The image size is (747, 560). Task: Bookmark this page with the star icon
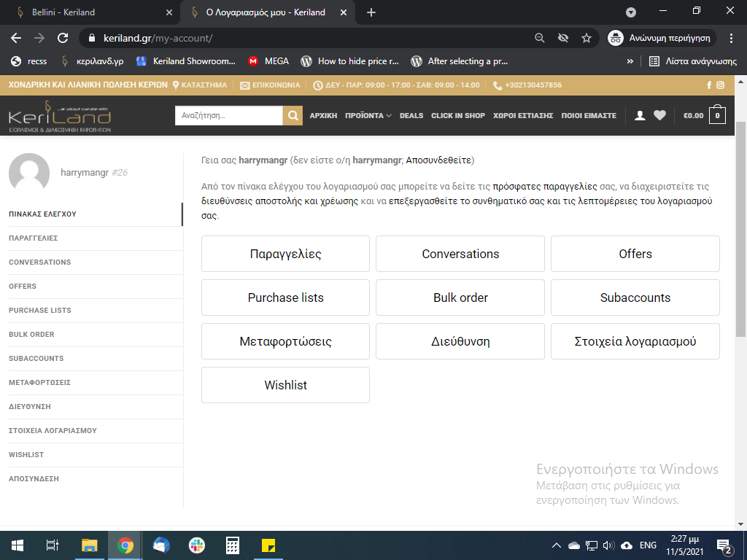[587, 38]
